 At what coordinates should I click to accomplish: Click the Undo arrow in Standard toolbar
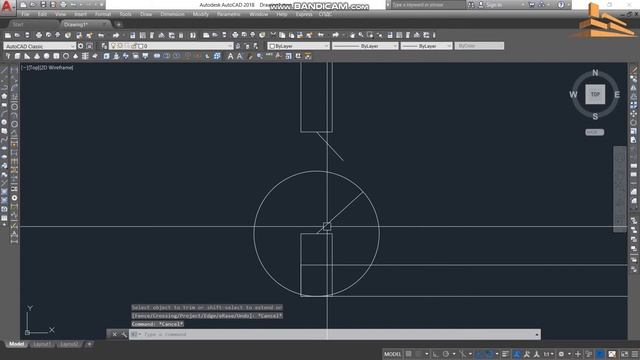(x=101, y=36)
